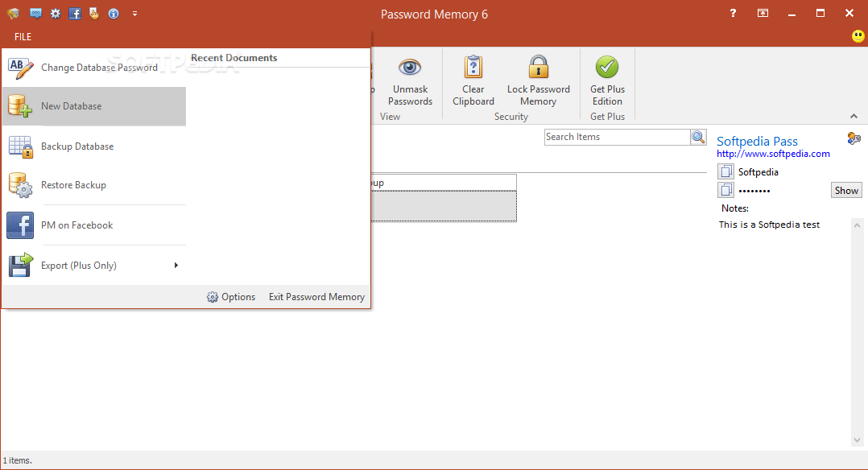Click the notes scrollbar down arrow
This screenshot has width=868, height=470.
(857, 441)
